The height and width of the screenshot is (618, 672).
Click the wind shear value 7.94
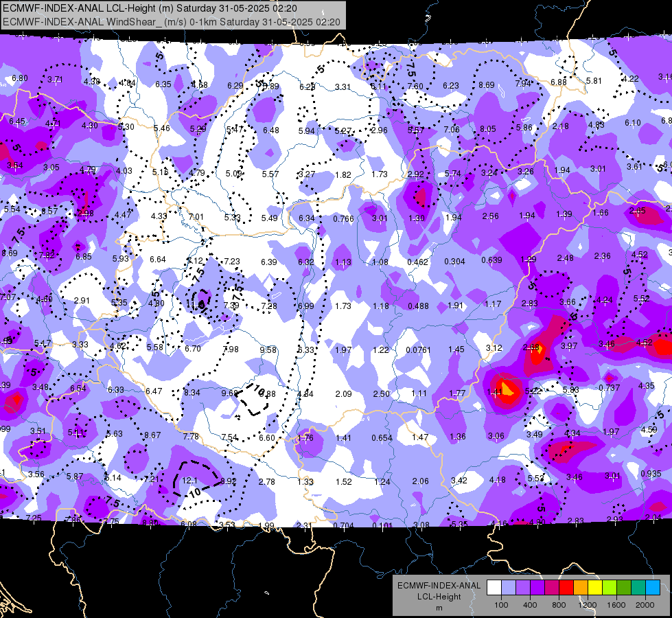523,84
